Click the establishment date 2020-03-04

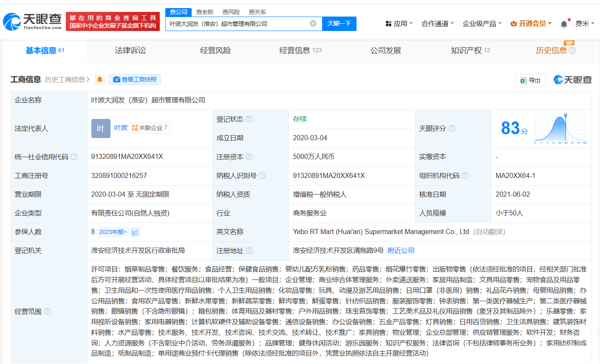click(x=310, y=138)
